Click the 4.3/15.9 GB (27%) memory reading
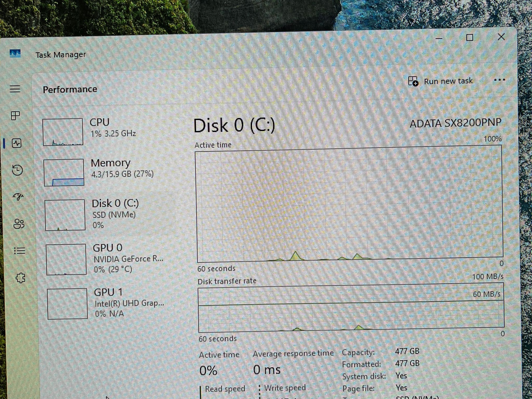This screenshot has width=532, height=399. click(x=122, y=174)
